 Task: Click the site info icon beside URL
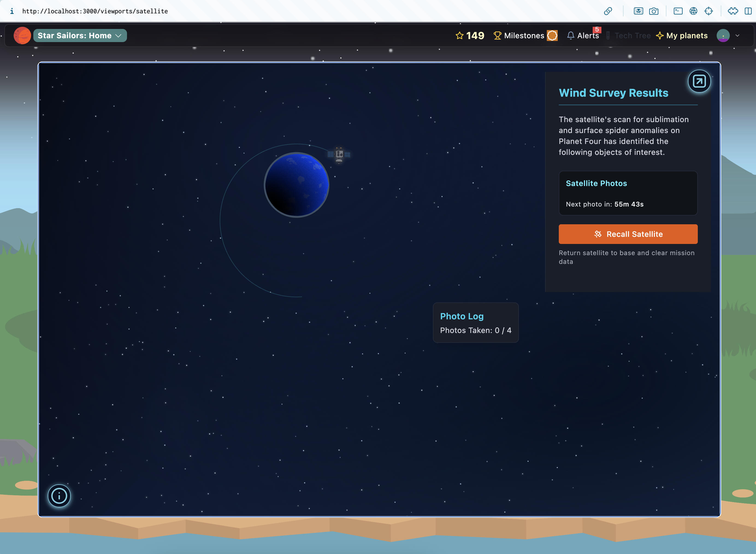tap(12, 11)
